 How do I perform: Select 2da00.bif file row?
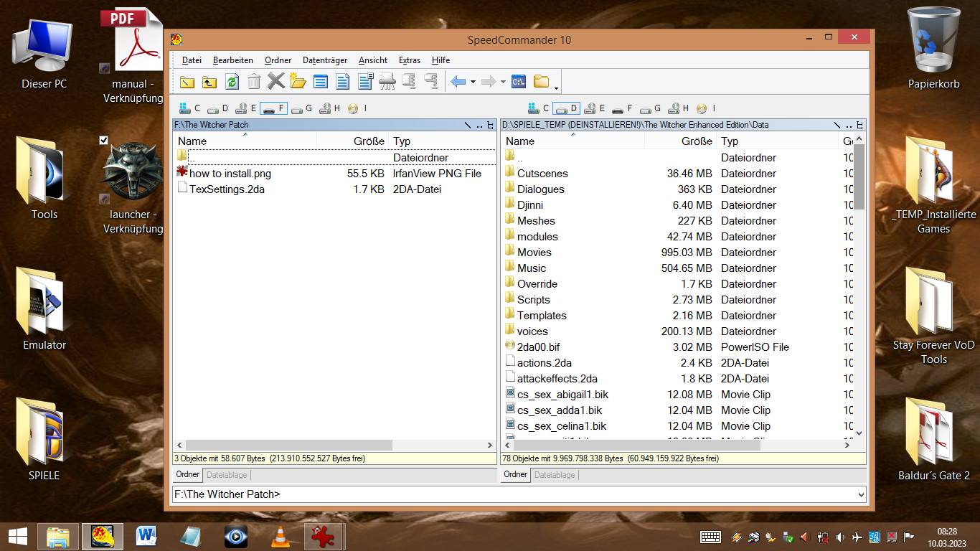pyautogui.click(x=677, y=347)
